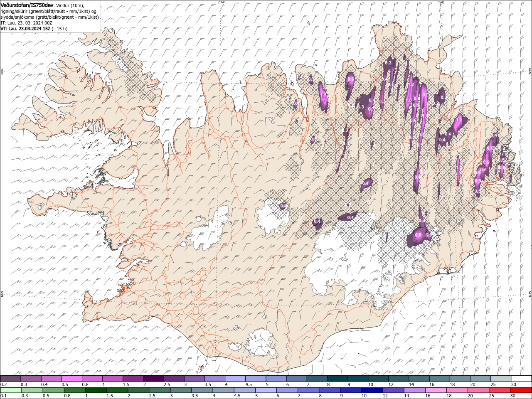Pick the light lavender 4 snow legend swatch
The height and width of the screenshot is (399, 532).
coord(235,379)
